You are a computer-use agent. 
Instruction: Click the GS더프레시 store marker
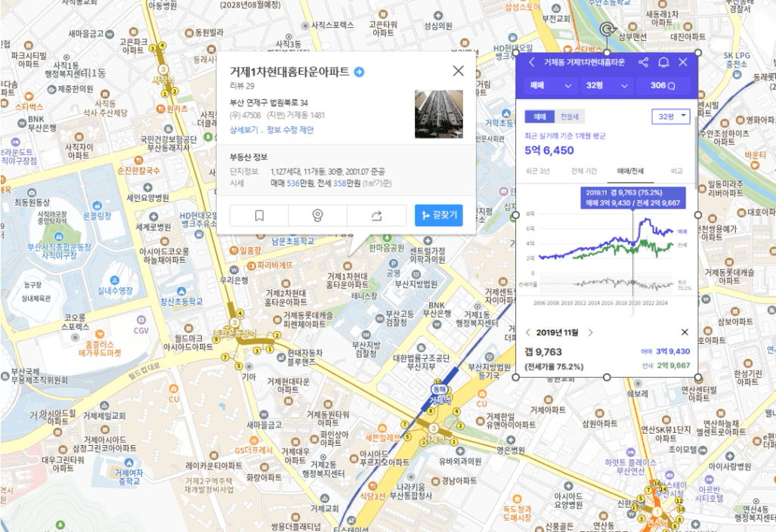(253, 441)
